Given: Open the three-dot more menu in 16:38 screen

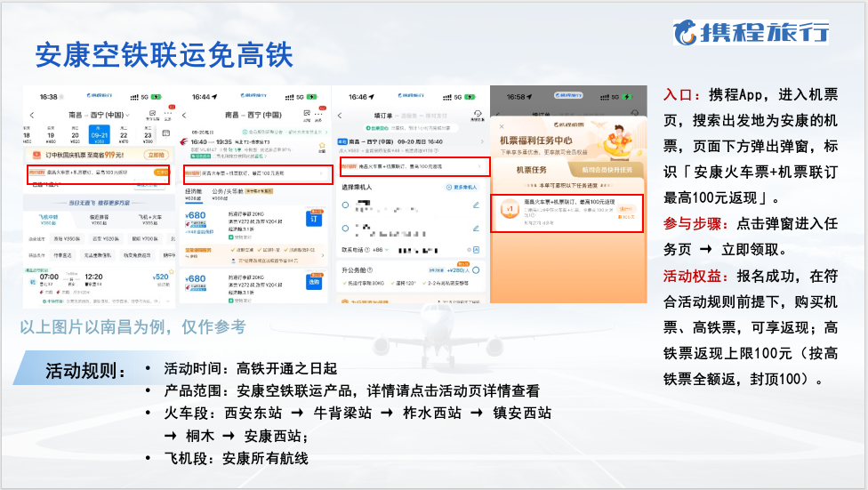Looking at the screenshot, I should pos(168,114).
